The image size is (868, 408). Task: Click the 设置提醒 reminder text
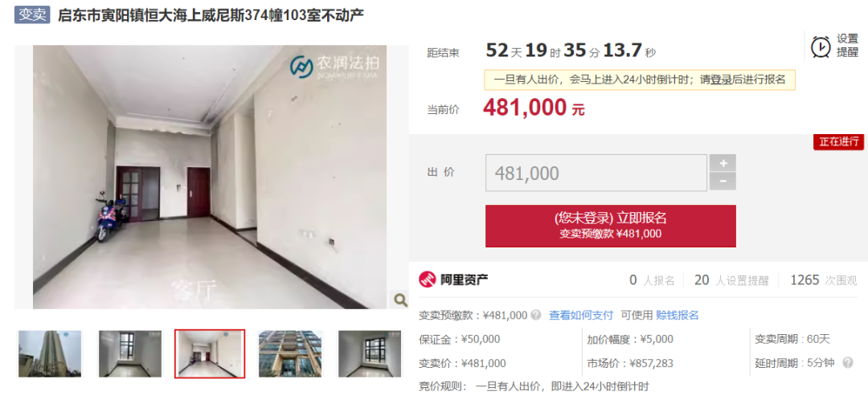click(848, 45)
